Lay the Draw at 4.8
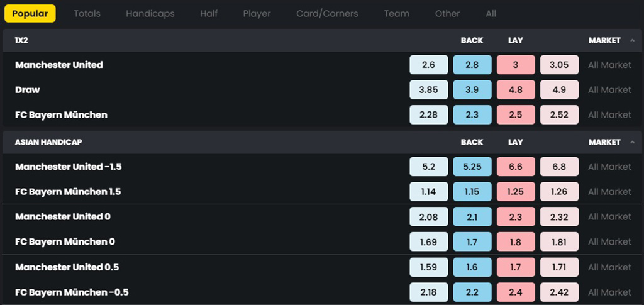Viewport: 644px width, 305px height. 516,90
